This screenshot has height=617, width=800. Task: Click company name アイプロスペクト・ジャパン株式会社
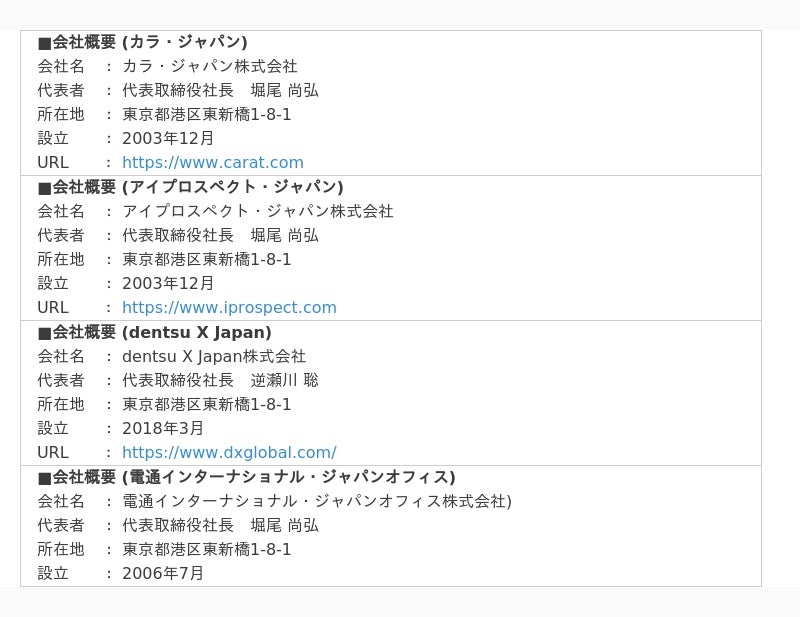click(x=258, y=211)
